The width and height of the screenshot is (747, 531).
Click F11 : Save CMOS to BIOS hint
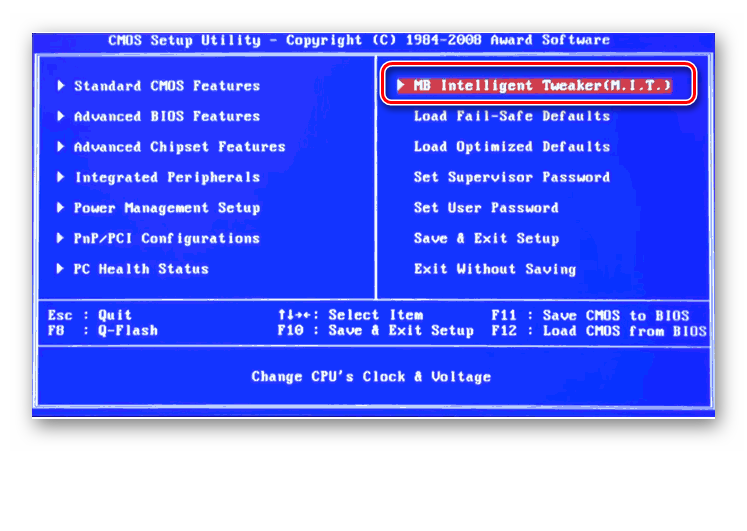(x=590, y=316)
